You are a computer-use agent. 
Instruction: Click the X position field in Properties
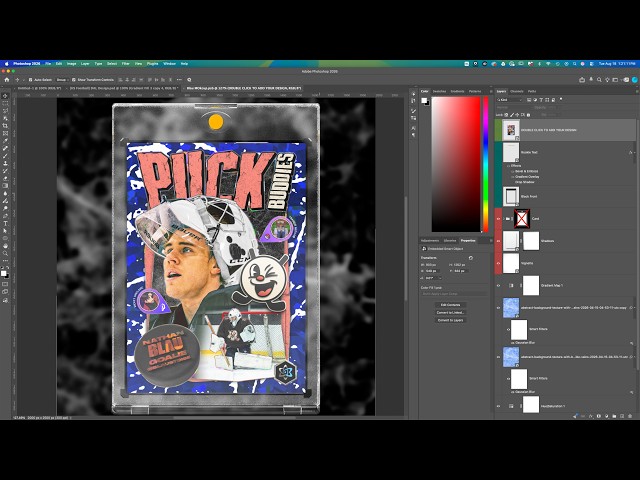[433, 271]
